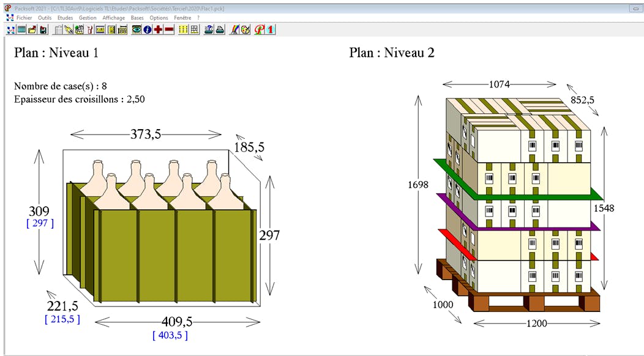Open the Gestion menu

tap(88, 18)
